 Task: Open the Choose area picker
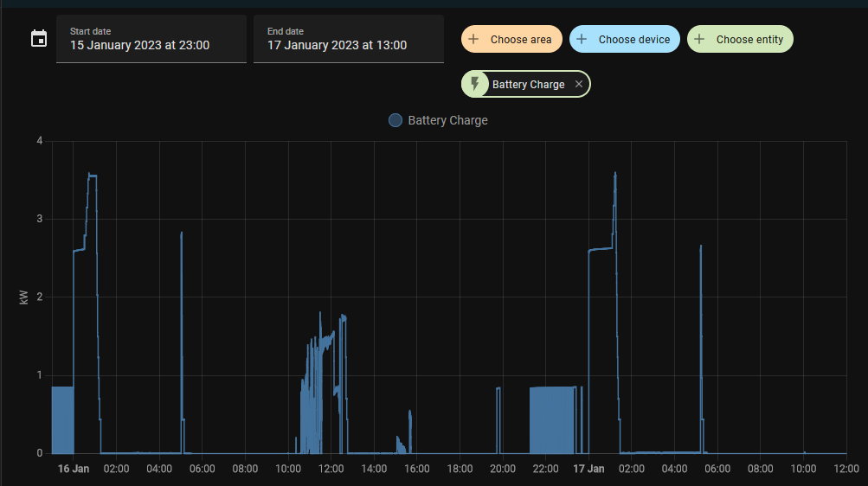[x=520, y=39]
